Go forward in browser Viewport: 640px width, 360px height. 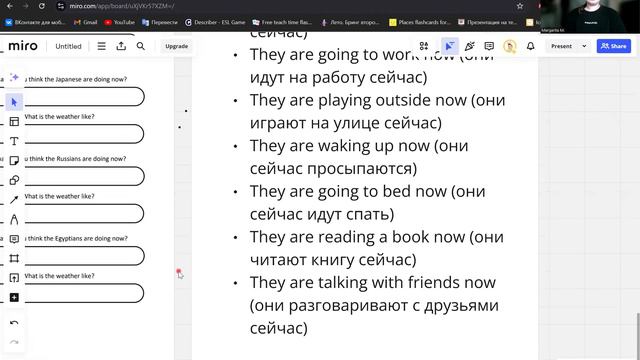[x=26, y=6]
